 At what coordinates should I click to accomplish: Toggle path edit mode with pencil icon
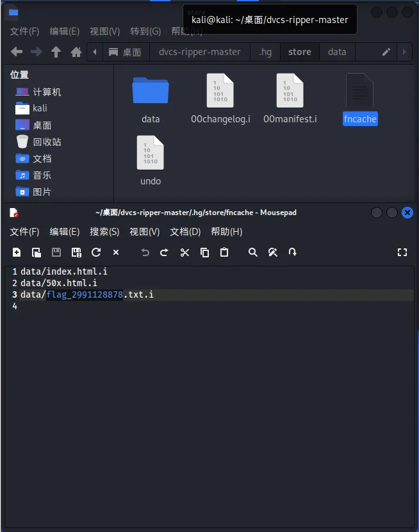pyautogui.click(x=386, y=52)
